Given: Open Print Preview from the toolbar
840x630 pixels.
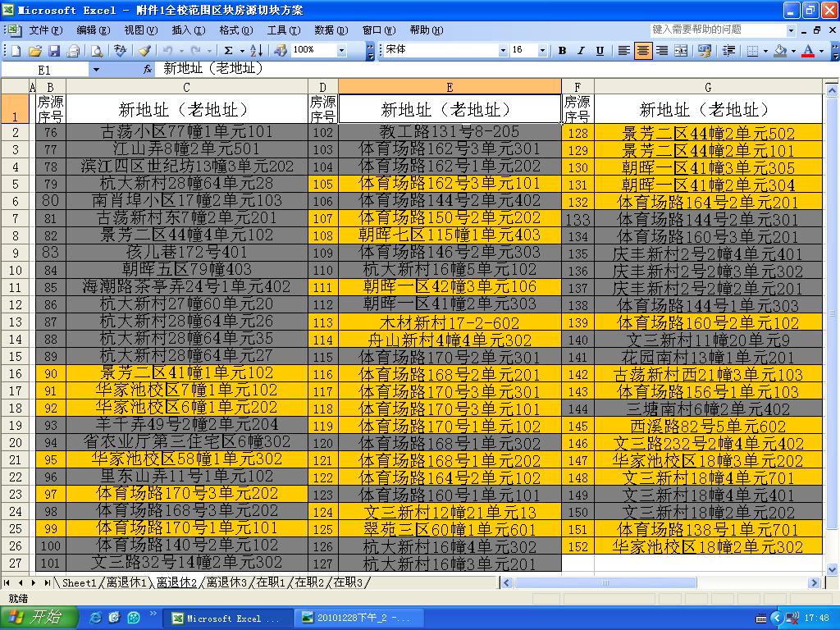Looking at the screenshot, I should (97, 50).
